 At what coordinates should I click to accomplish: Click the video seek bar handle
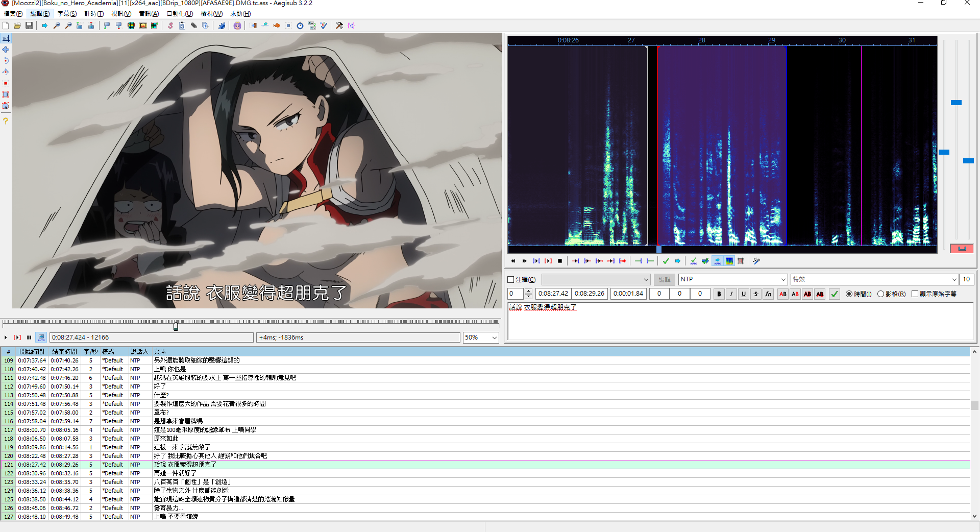click(x=176, y=326)
